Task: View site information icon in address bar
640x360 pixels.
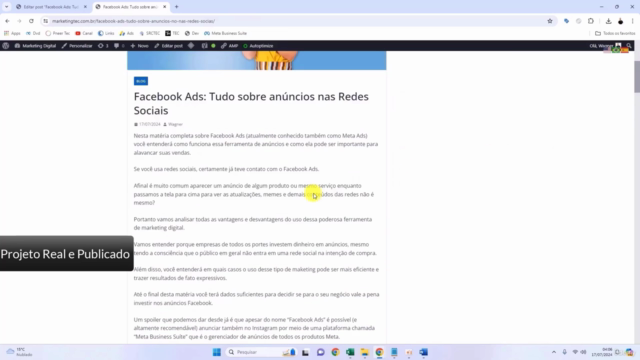Action: tap(46, 21)
